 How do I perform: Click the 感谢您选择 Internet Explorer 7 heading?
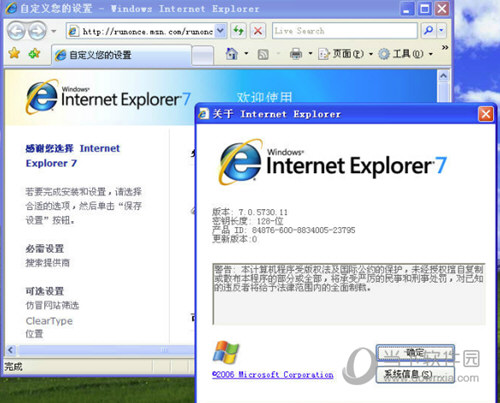(x=73, y=156)
